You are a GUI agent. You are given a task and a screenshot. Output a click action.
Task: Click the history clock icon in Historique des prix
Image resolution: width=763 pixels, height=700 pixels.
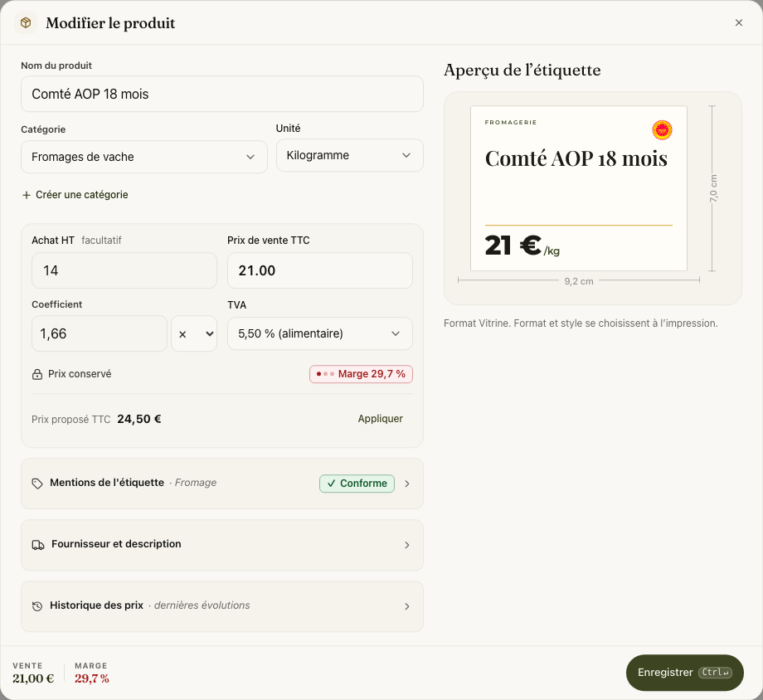coord(37,606)
